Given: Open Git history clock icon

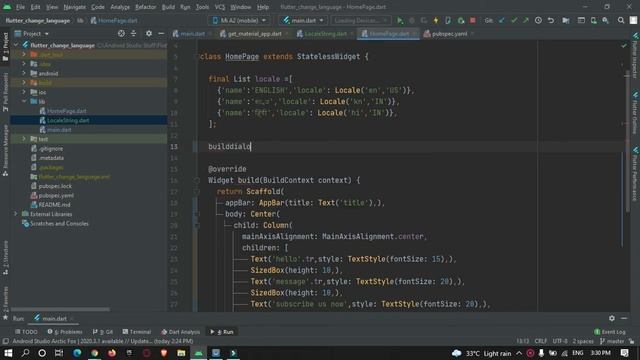Looking at the screenshot, I should click(x=538, y=20).
